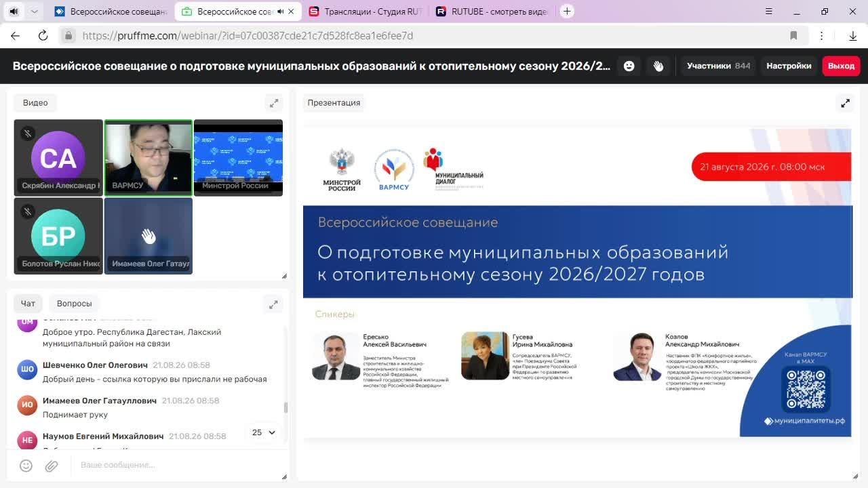Click the muted mic icon on Скрябин tile
This screenshot has height=488, width=868.
pos(27,134)
